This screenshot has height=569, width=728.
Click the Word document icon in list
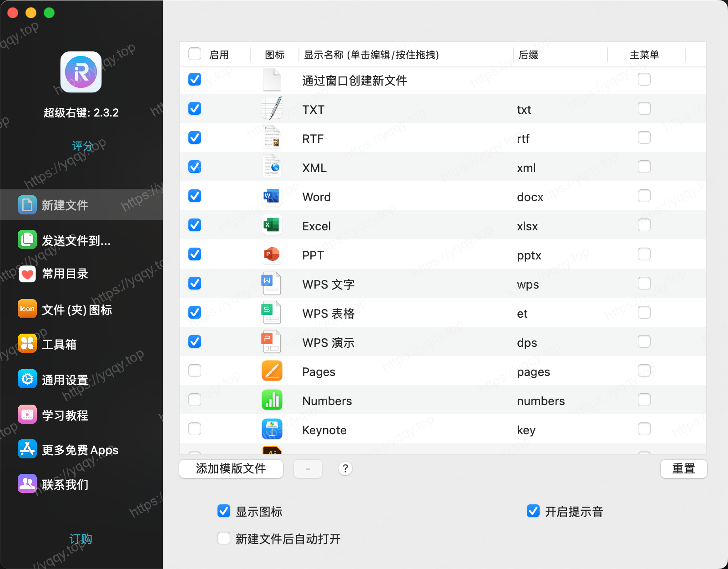pos(272,196)
